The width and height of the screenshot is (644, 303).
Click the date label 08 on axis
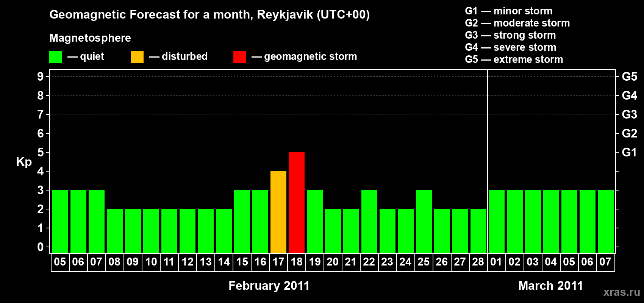click(114, 262)
